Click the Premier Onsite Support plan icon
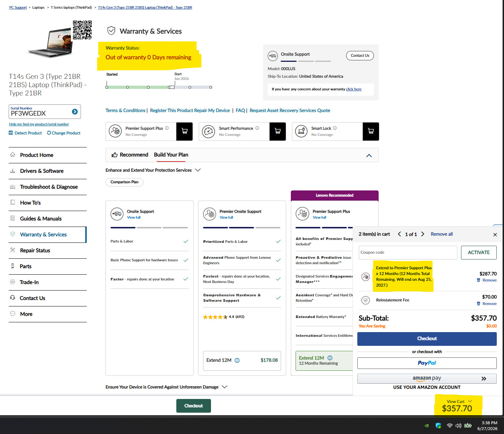Viewport: 504px width, 434px height. pyautogui.click(x=210, y=214)
